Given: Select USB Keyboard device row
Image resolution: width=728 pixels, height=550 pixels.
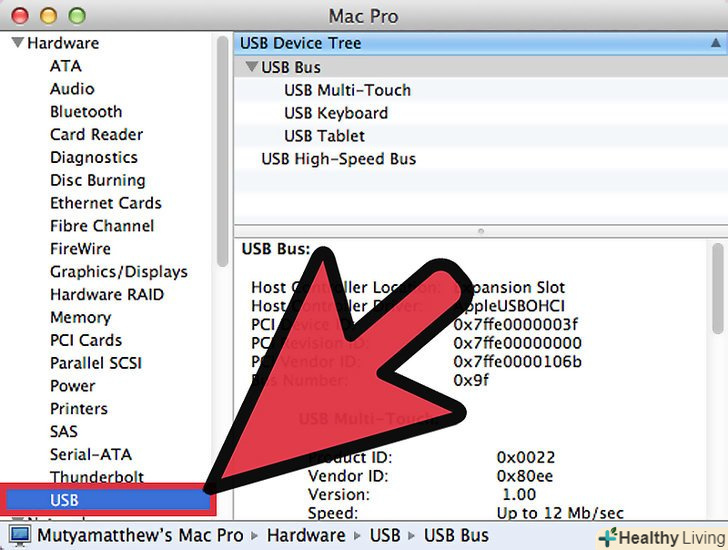Looking at the screenshot, I should click(x=480, y=113).
